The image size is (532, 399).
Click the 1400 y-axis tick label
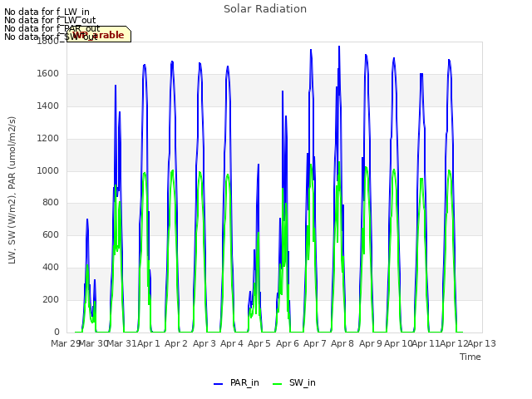coord(48,106)
